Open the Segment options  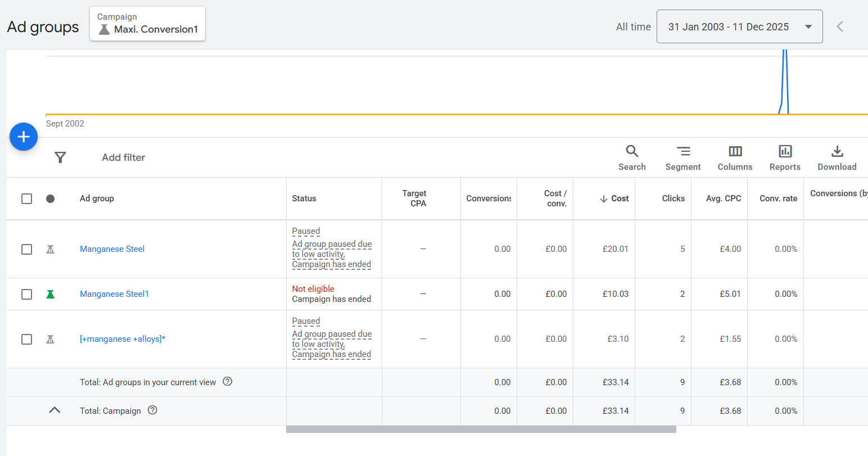coord(683,157)
